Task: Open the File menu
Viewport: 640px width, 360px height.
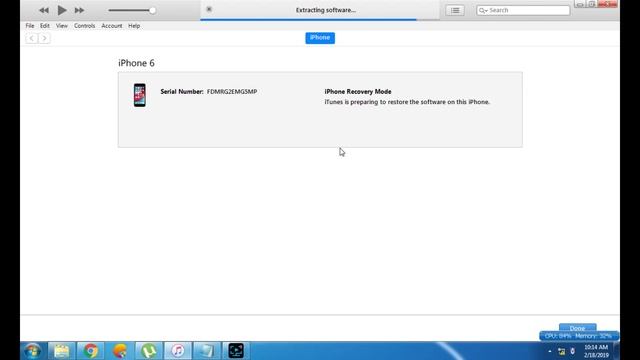Action: [30, 26]
